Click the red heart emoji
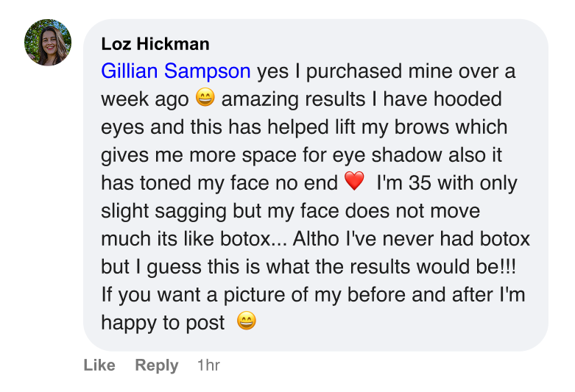 point(354,182)
